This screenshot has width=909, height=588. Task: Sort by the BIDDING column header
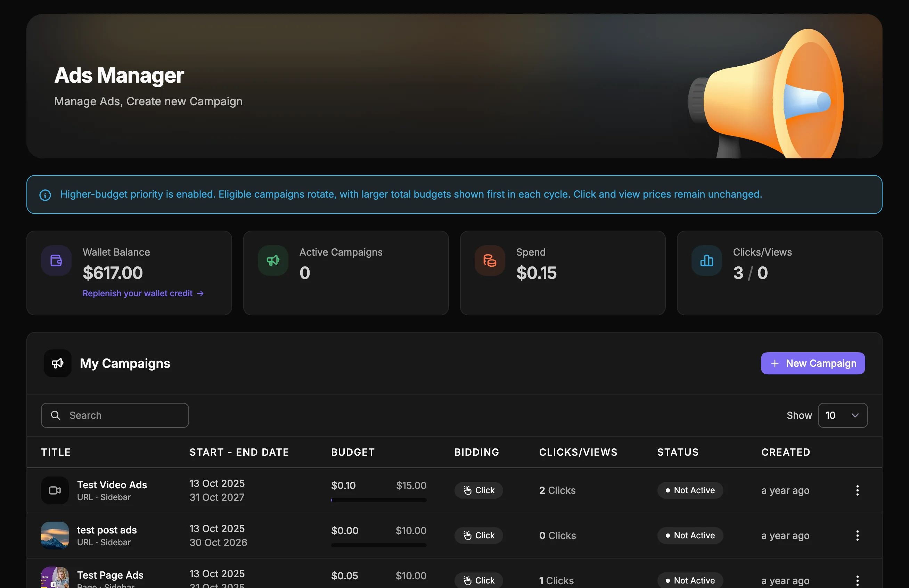[x=477, y=452]
